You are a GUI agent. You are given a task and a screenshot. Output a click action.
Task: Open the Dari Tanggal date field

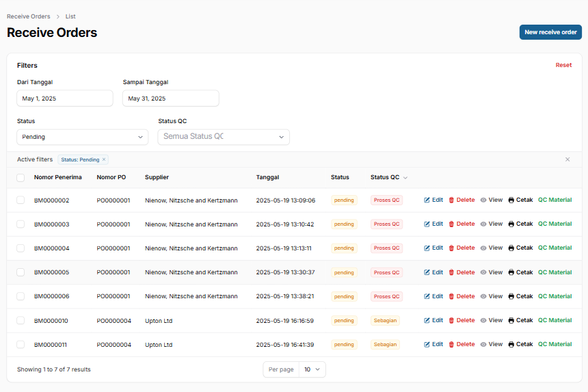(65, 99)
